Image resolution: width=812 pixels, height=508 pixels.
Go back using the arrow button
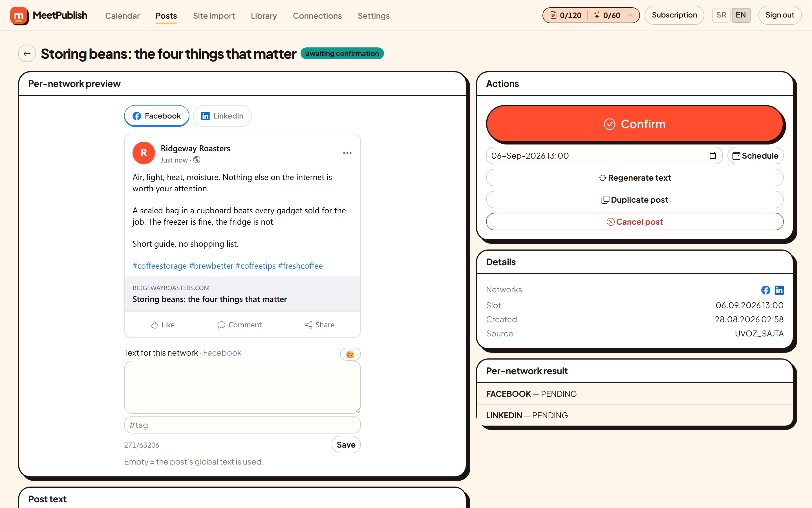tap(27, 53)
